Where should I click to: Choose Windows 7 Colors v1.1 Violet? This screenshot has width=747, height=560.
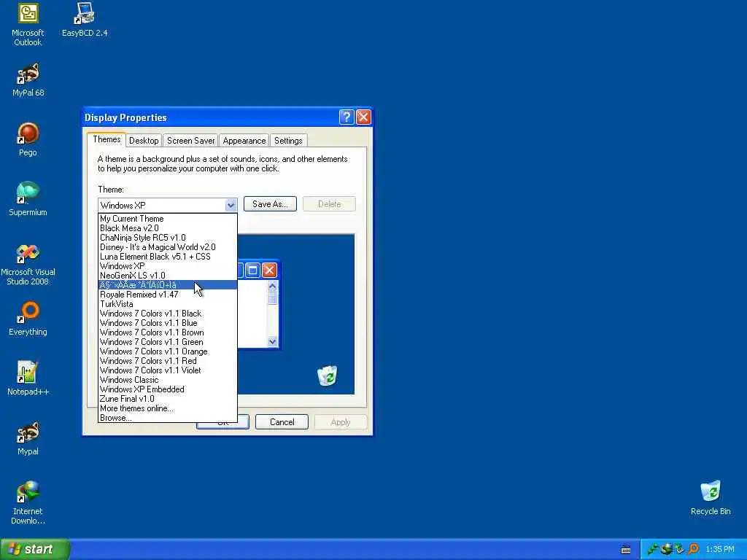(x=167, y=370)
